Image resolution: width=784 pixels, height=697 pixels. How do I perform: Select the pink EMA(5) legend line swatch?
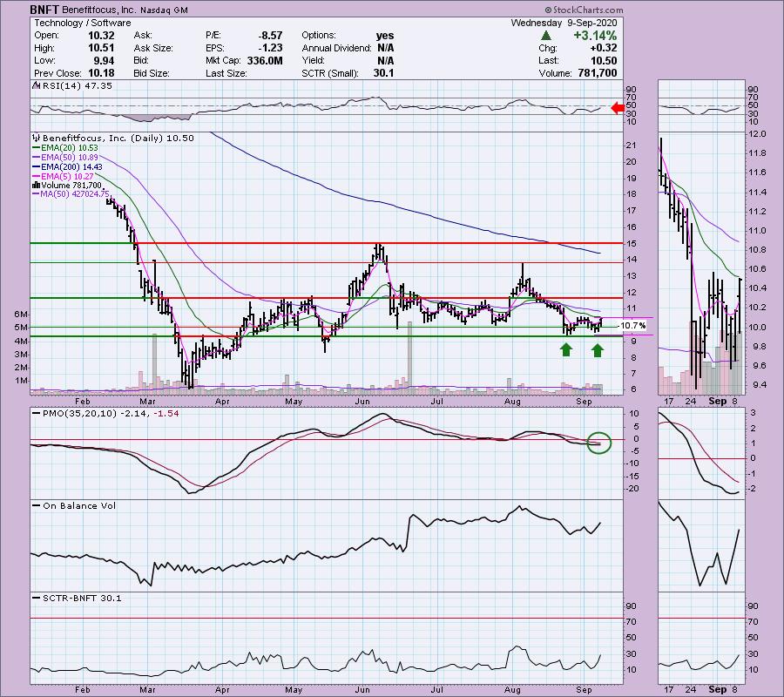(37, 177)
